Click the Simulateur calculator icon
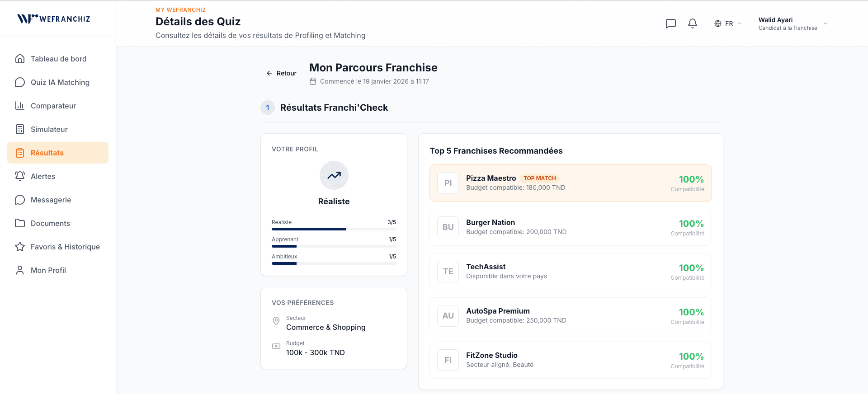The image size is (868, 394). point(20,129)
